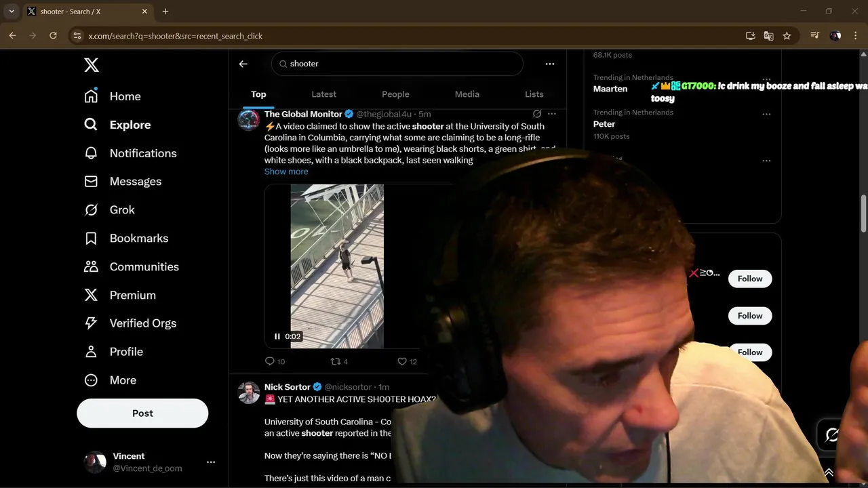The width and height of the screenshot is (868, 488).
Task: Repost the Global Monitor post
Action: [339, 362]
